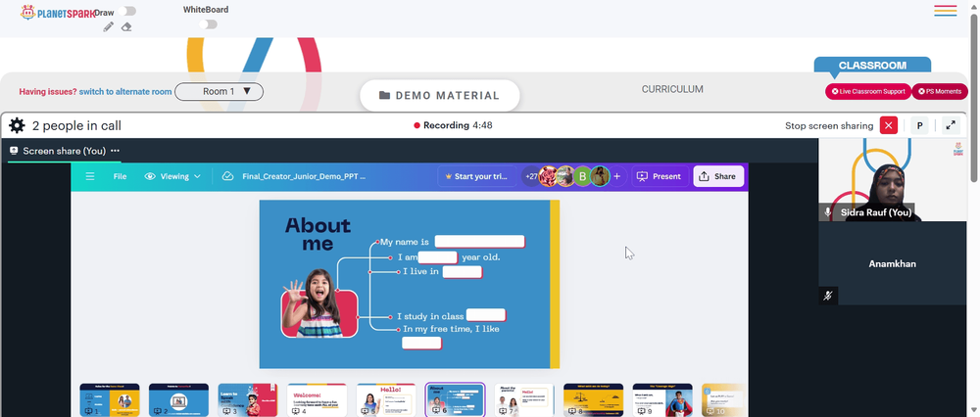Expand call to fullscreen

pyautogui.click(x=950, y=125)
